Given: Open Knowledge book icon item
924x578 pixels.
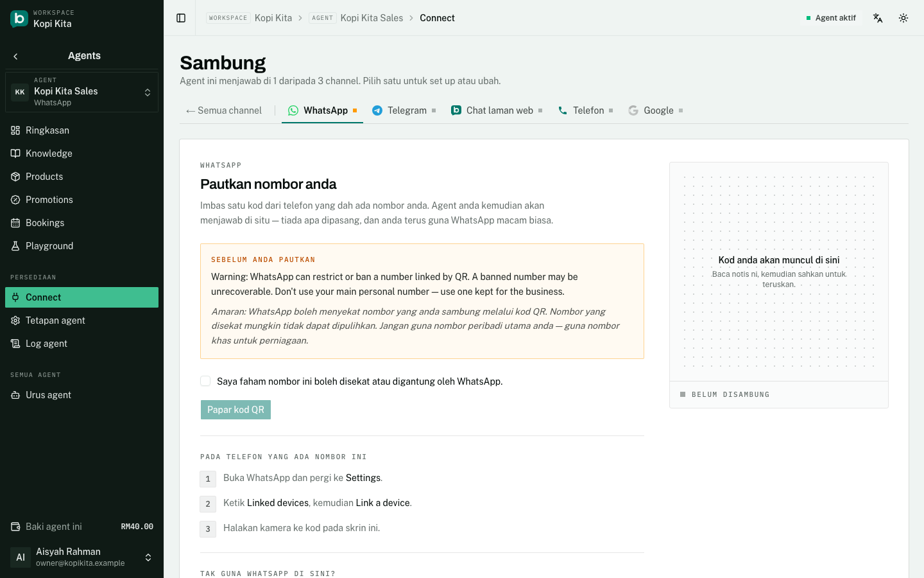Looking at the screenshot, I should click(x=81, y=153).
